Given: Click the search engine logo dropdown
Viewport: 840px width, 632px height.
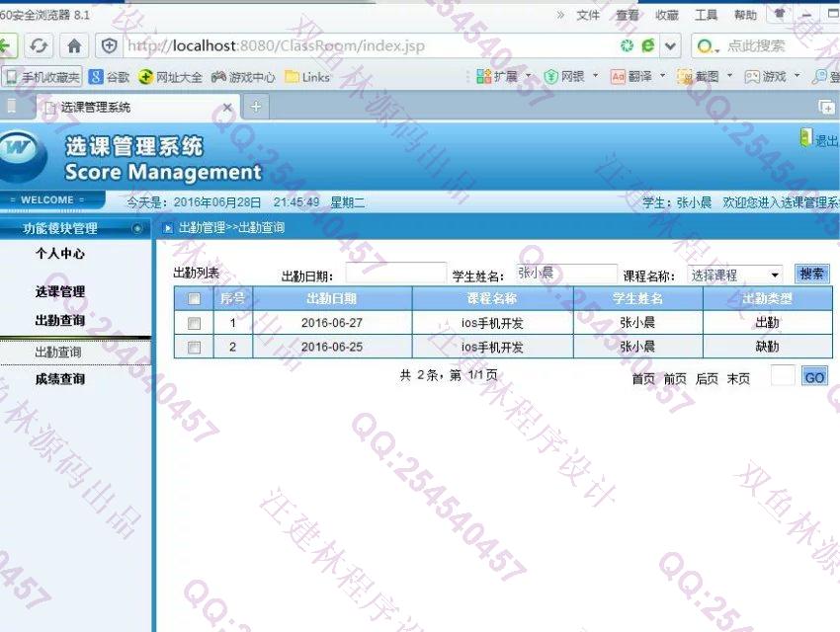Looking at the screenshot, I should 708,46.
